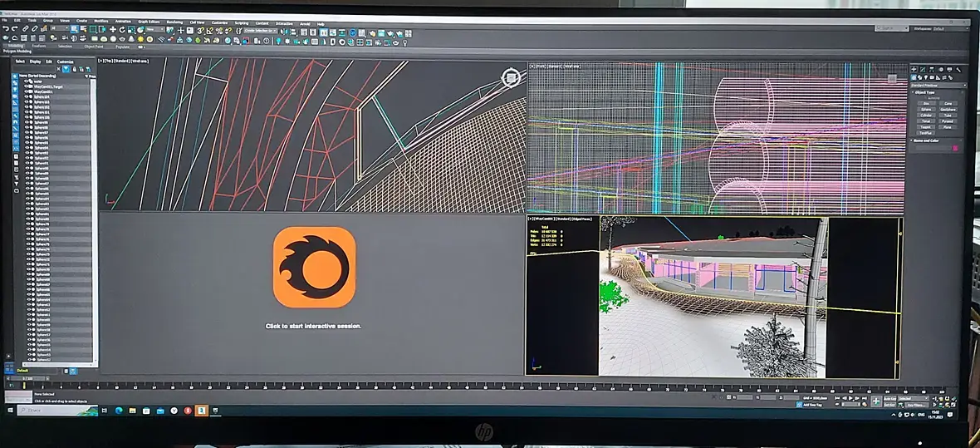
Task: Activate the Select Object tool
Action: click(x=74, y=29)
